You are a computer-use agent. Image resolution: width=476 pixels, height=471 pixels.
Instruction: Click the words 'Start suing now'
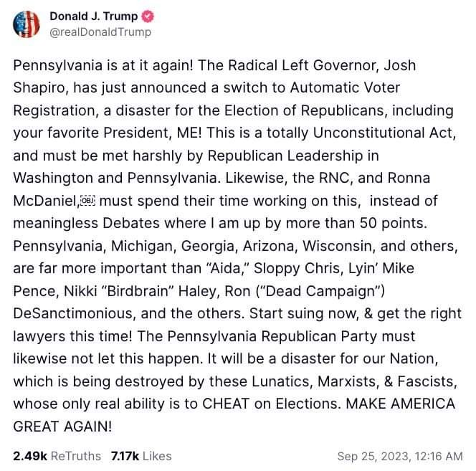point(304,313)
